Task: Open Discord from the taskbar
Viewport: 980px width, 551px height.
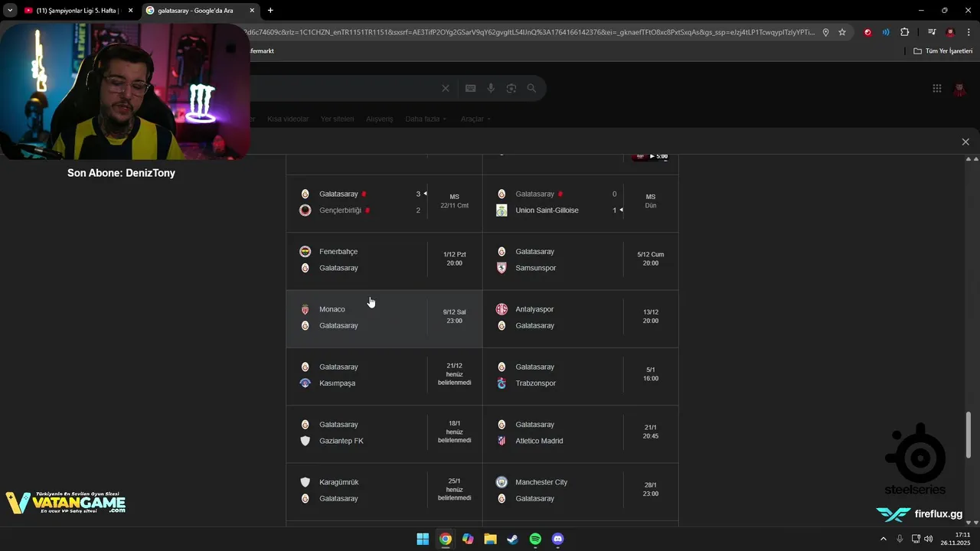Action: [558, 539]
